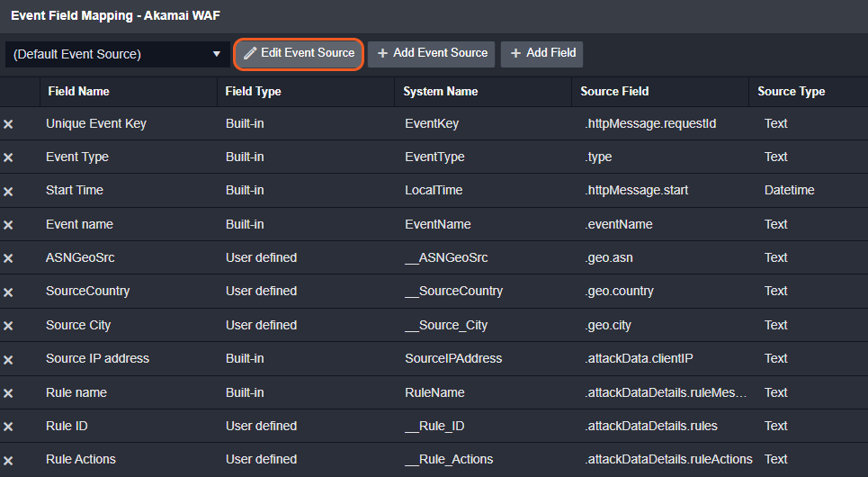This screenshot has height=477, width=868.
Task: Sort by System Name column header
Action: [x=441, y=92]
